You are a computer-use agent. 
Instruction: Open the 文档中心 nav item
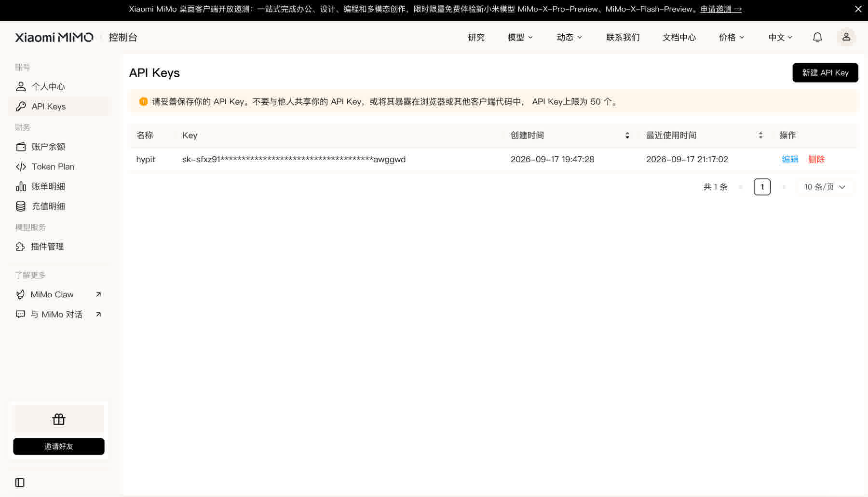coord(679,37)
